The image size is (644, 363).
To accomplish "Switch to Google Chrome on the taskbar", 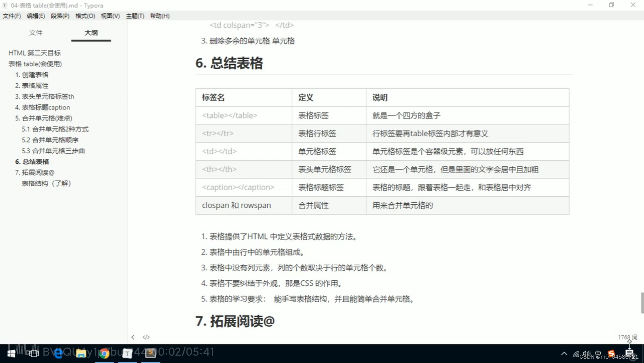I will click(104, 353).
